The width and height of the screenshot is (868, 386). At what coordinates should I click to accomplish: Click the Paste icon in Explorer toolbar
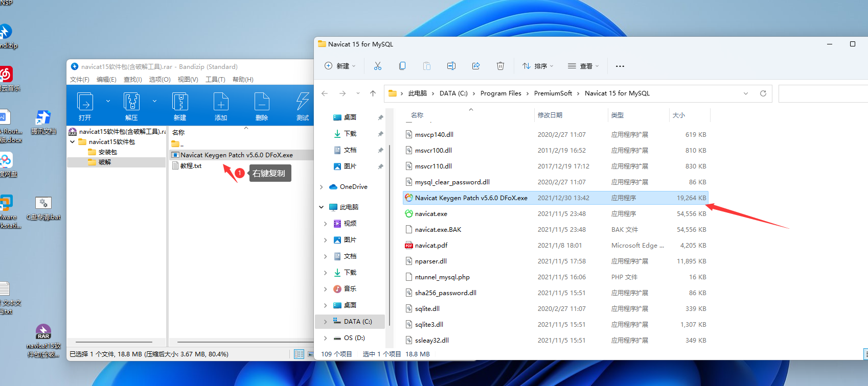[427, 66]
